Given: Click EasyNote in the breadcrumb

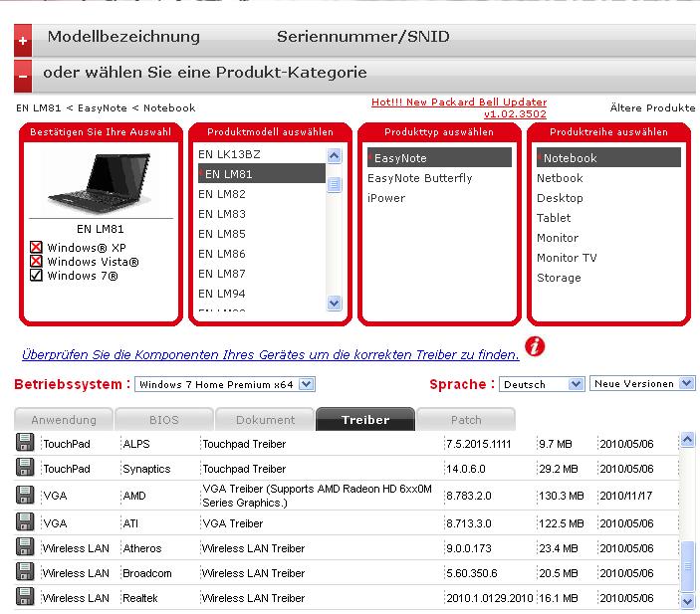Looking at the screenshot, I should [x=103, y=108].
